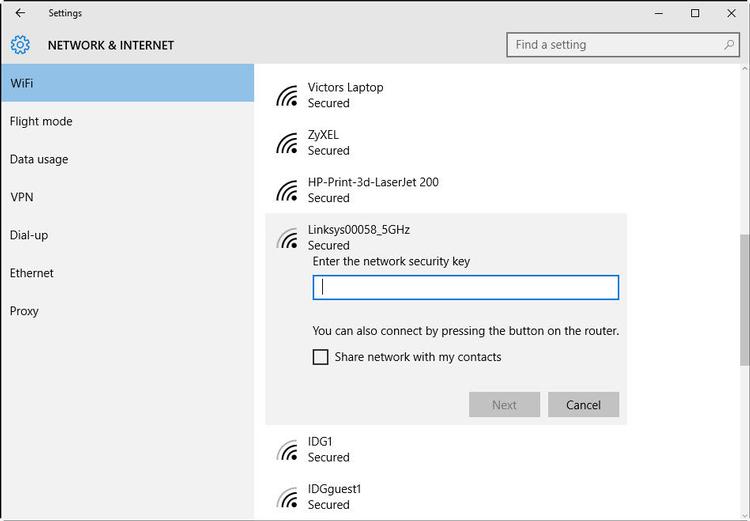The height and width of the screenshot is (521, 750).
Task: Click the ZyXEL WiFi signal icon
Action: pyautogui.click(x=288, y=143)
